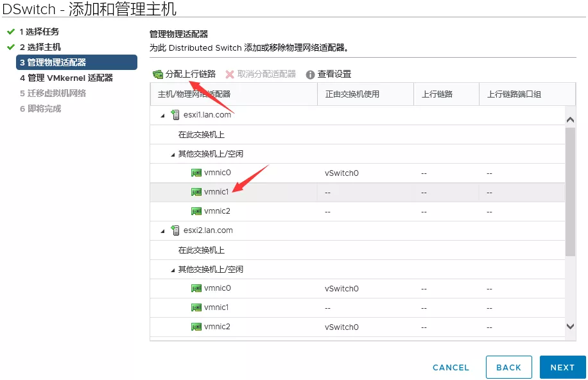Select vmnic1 adapter icon under esxi1.lan.com

click(x=196, y=192)
